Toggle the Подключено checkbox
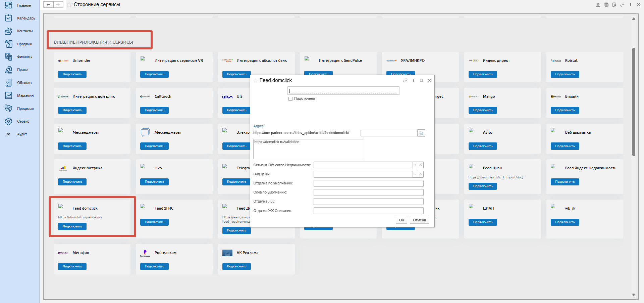644x303 pixels. [290, 99]
